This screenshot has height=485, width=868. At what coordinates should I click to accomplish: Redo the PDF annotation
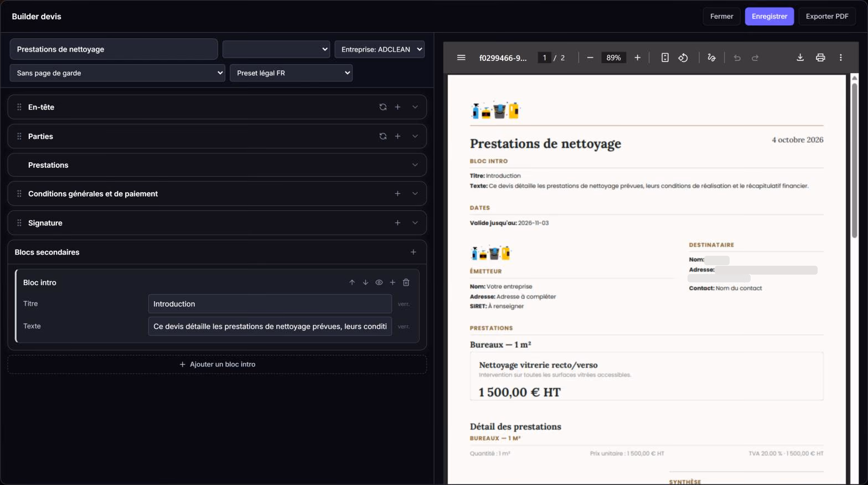coord(755,58)
